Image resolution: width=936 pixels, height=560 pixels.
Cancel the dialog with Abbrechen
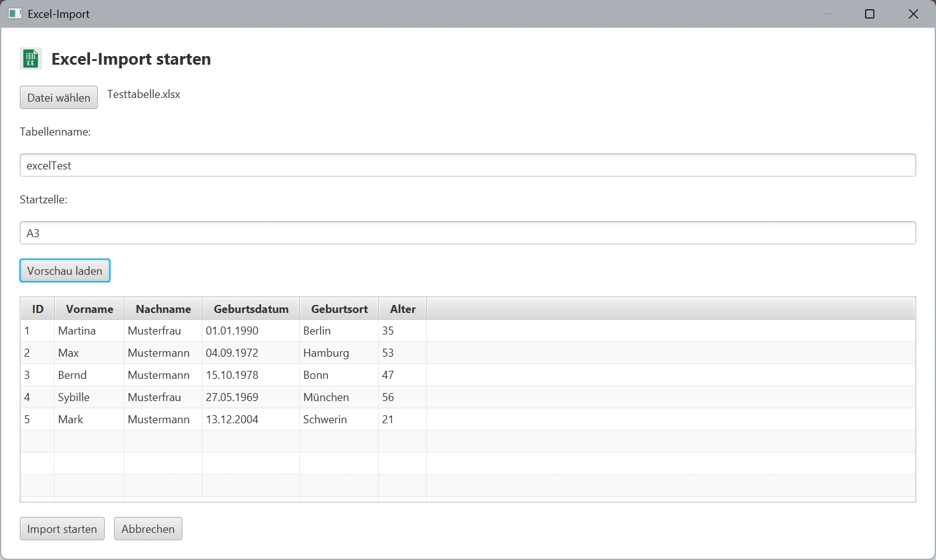[x=148, y=529]
